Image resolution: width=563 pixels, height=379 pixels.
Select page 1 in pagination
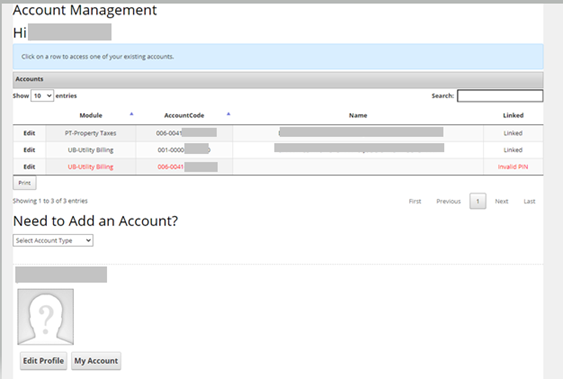tap(478, 201)
